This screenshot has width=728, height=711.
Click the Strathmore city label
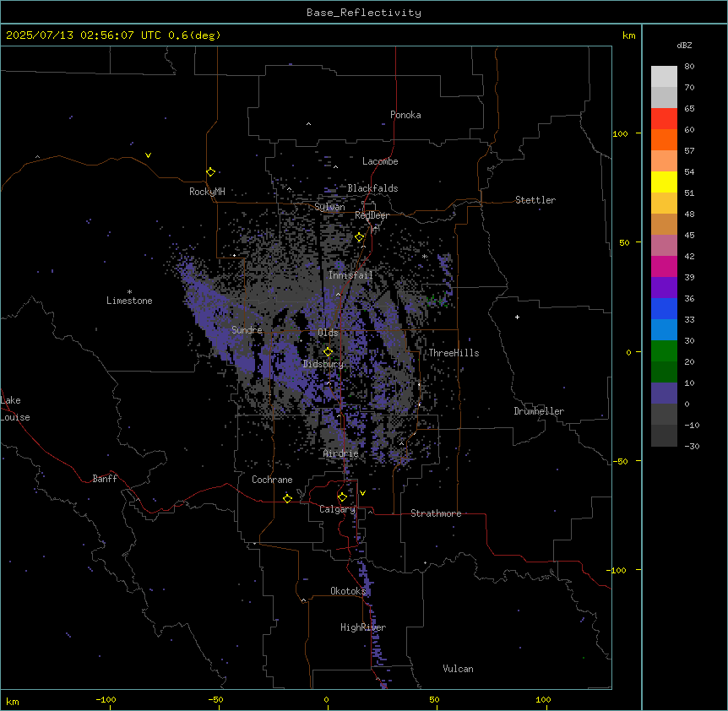pyautogui.click(x=436, y=513)
